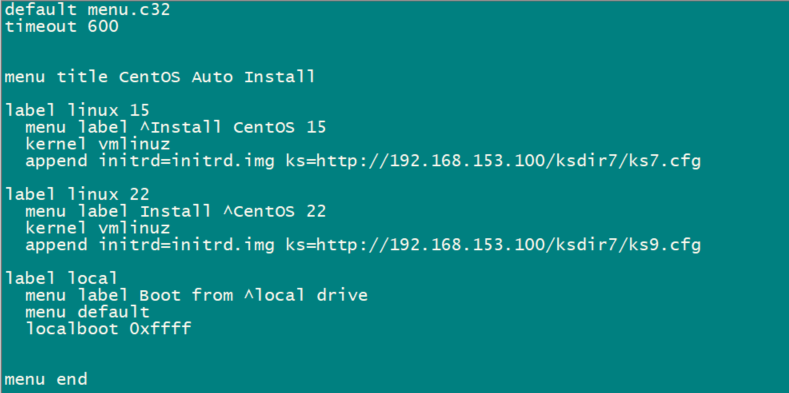Click the 'label linux 15' line
This screenshot has height=393, width=789.
click(77, 110)
